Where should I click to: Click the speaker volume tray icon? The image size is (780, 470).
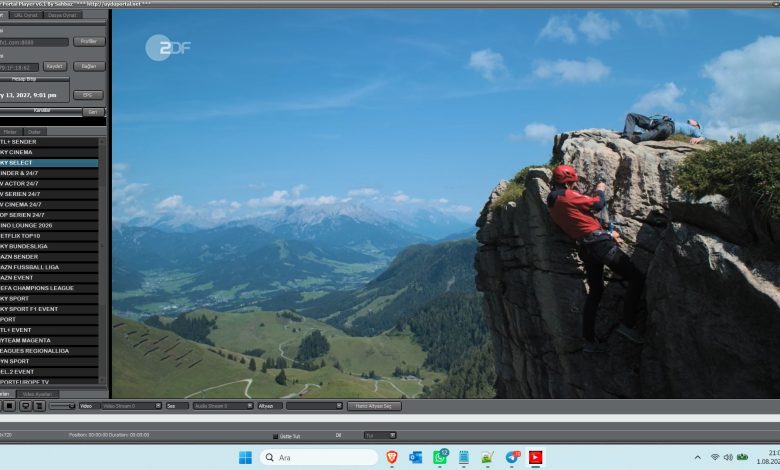[728, 457]
